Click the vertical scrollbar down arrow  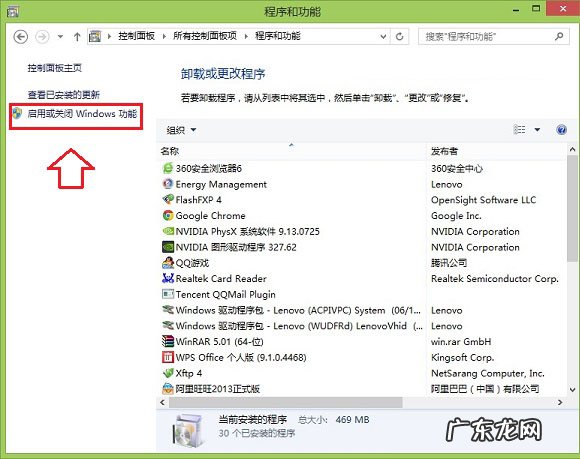pos(572,389)
